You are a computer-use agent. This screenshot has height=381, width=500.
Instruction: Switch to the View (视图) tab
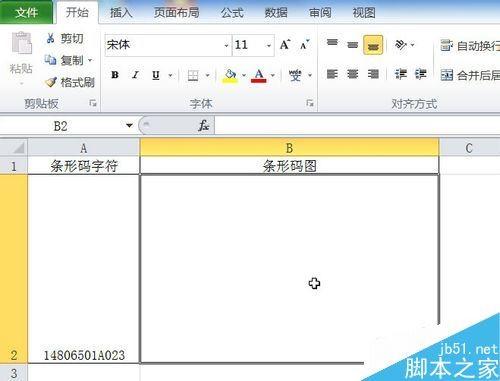pos(364,13)
